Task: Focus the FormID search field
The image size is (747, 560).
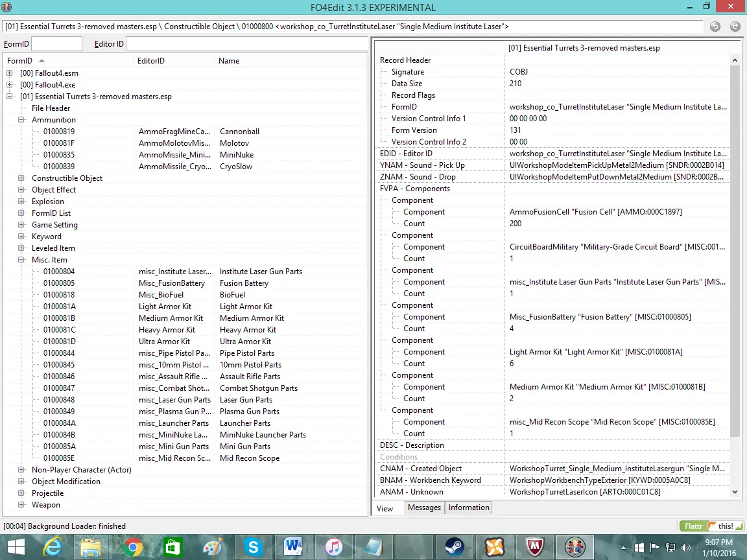Action: click(56, 44)
